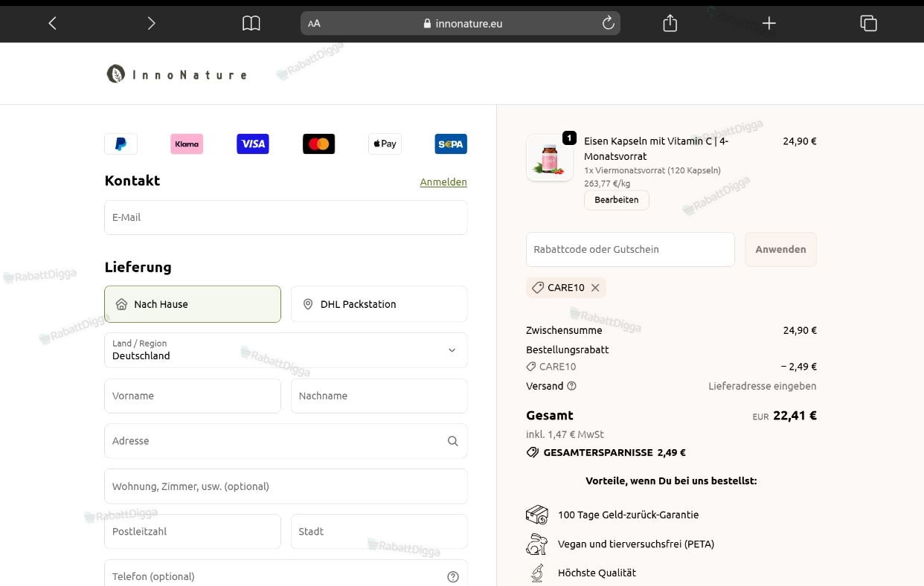Viewport: 924px width, 586px height.
Task: Tap the AA reader text-size control
Action: [314, 23]
